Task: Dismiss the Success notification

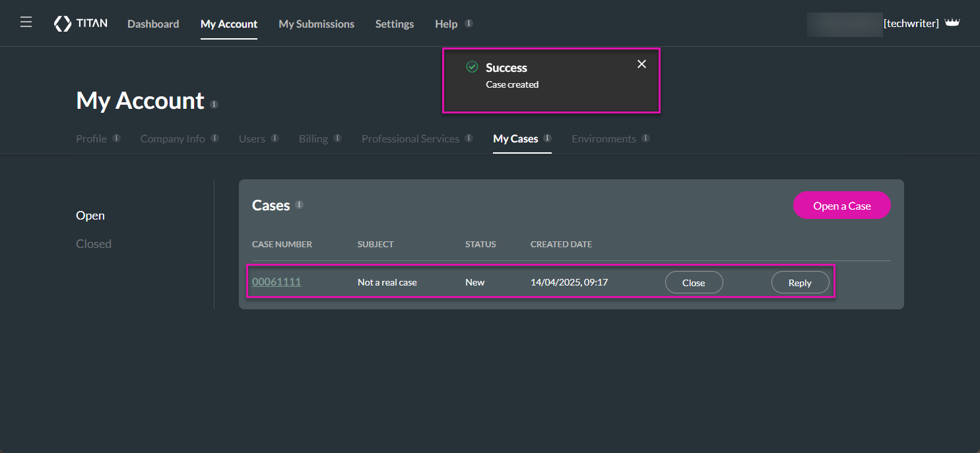Action: click(x=641, y=64)
